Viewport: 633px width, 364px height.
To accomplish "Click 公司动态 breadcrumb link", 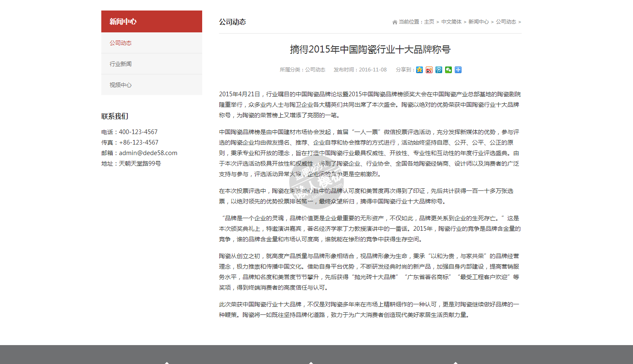I will point(506,22).
